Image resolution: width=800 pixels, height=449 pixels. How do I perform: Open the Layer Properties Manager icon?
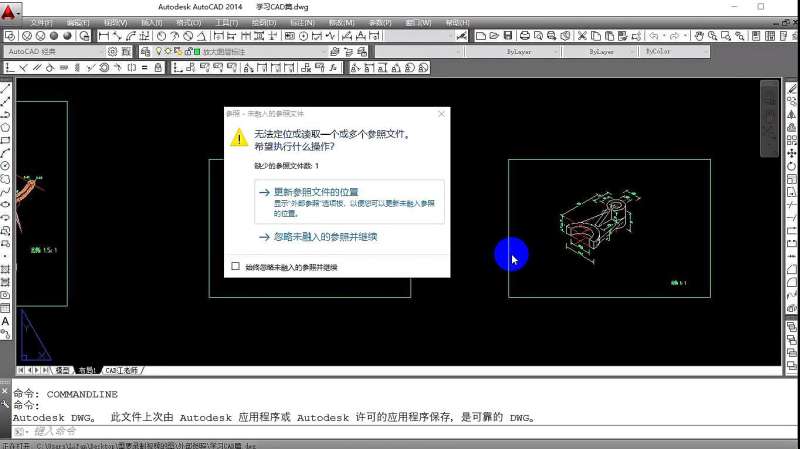145,52
